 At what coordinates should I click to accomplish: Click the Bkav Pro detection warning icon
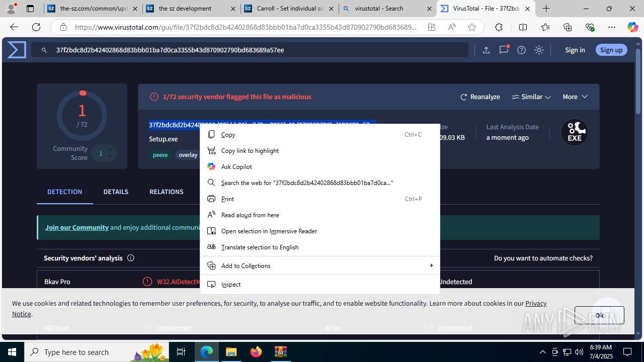pyautogui.click(x=147, y=282)
